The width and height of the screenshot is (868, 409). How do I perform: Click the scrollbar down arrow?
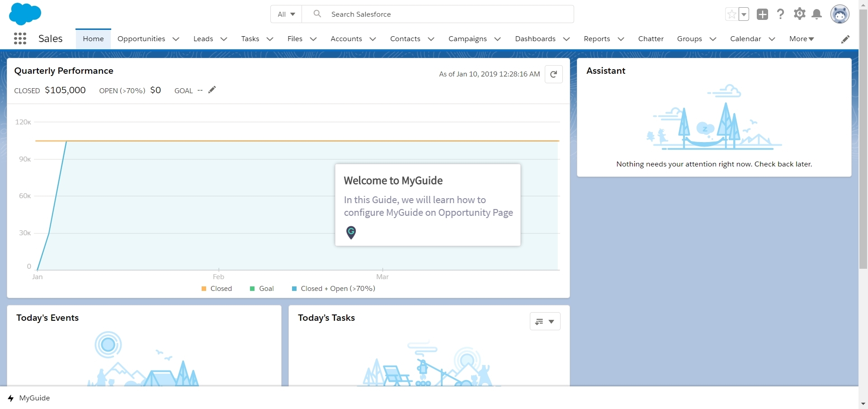tap(863, 404)
